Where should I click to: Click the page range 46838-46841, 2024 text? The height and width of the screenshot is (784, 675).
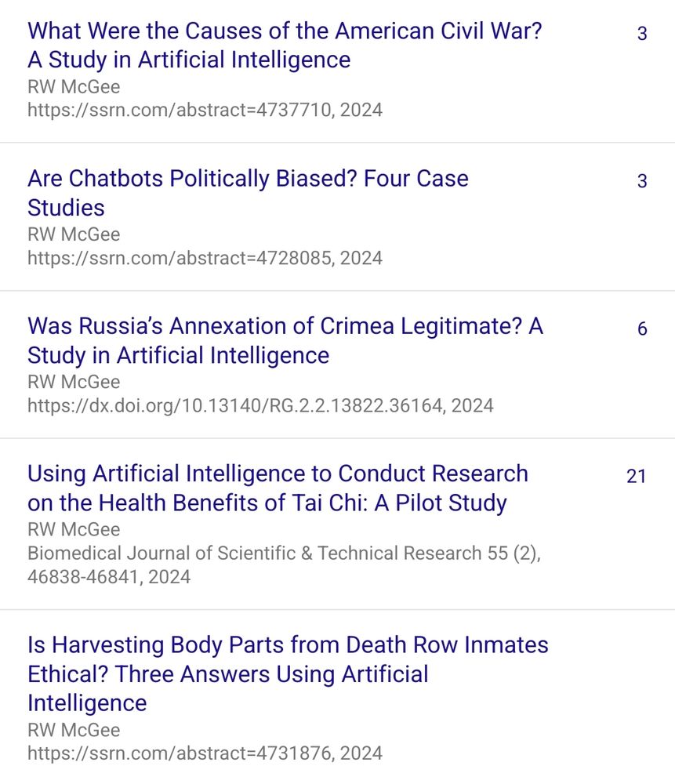(x=109, y=577)
